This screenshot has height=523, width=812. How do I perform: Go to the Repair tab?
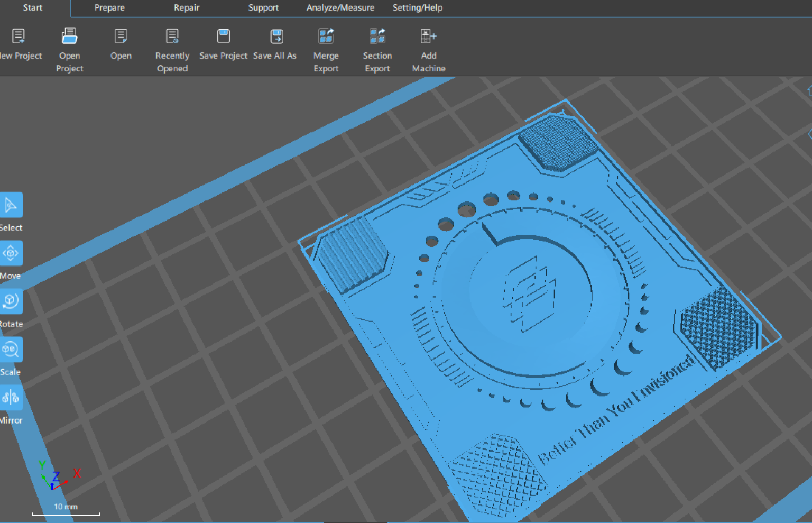tap(187, 8)
